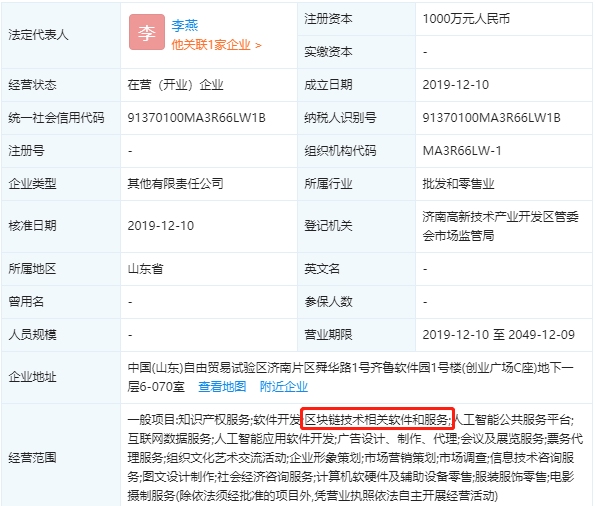This screenshot has height=506, width=595.
Task: Click the 经营状态 value 在营（开业）企业
Action: (x=175, y=85)
